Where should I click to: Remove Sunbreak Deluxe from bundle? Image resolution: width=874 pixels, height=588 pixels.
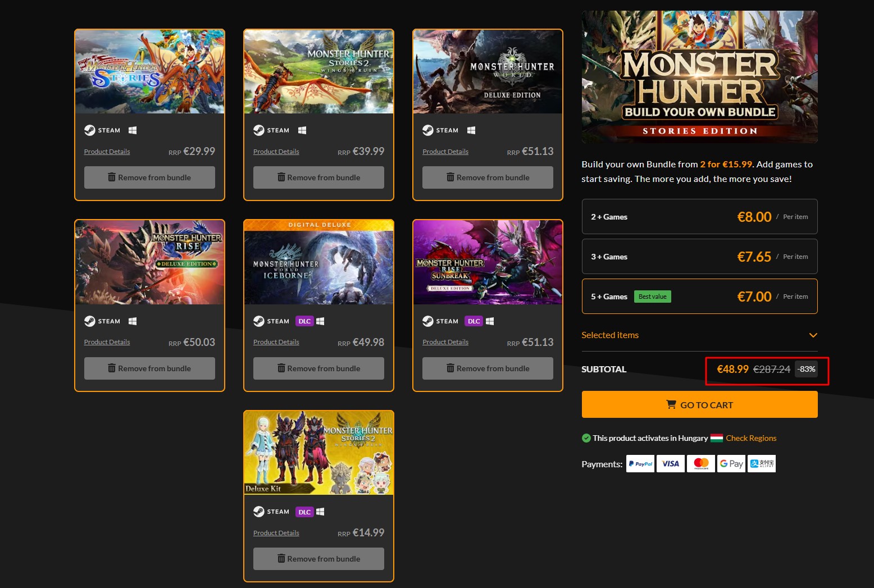[488, 368]
